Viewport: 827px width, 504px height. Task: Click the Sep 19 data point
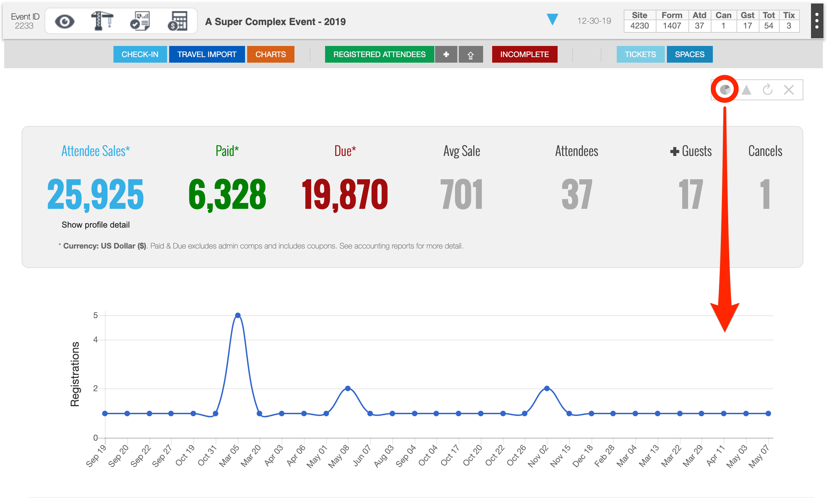(x=105, y=414)
